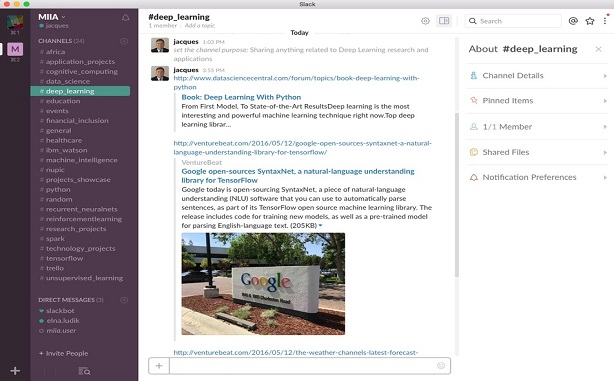Open venturebeat weather-channels forecast link
614x381 pixels.
(296, 352)
